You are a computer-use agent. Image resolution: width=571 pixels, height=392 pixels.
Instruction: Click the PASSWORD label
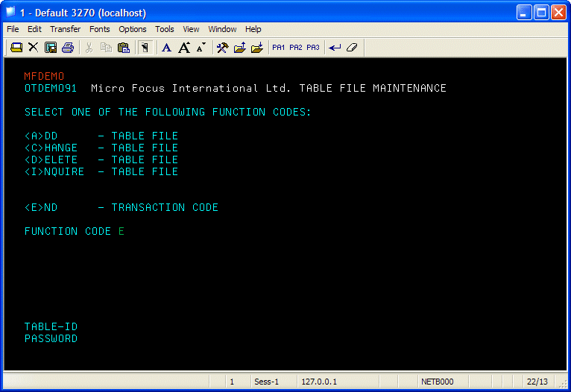[51, 338]
